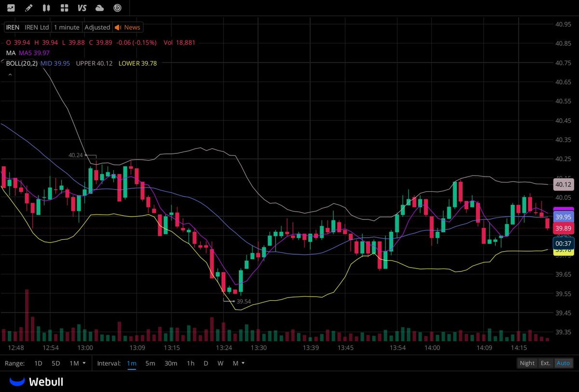Click the 39.95 mid band price tag
The width and height of the screenshot is (579, 392).
[x=564, y=217]
